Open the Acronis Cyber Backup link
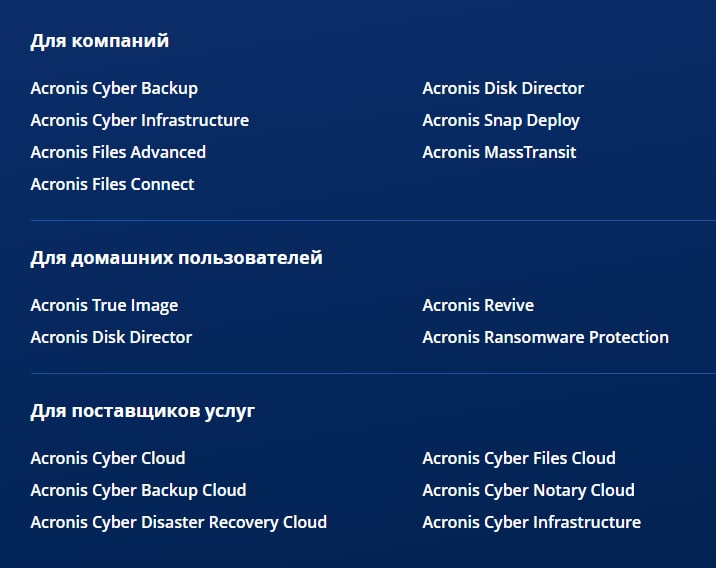 click(x=114, y=89)
